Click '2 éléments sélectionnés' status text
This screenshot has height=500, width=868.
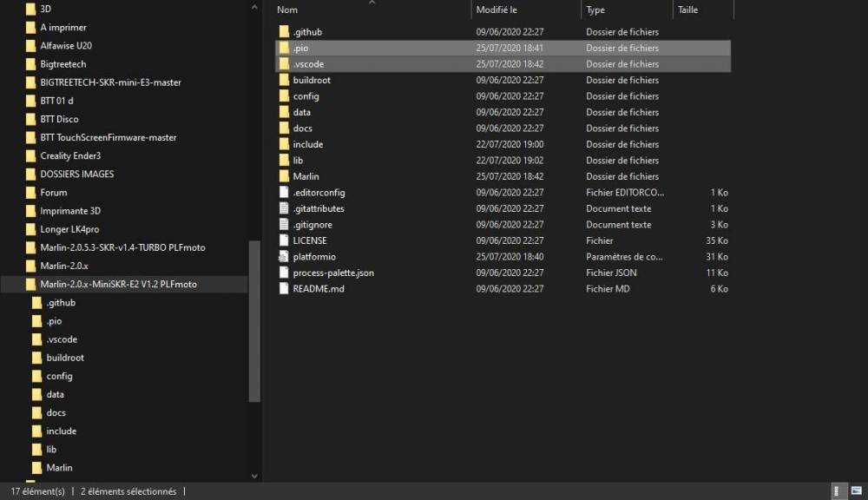pyautogui.click(x=128, y=491)
